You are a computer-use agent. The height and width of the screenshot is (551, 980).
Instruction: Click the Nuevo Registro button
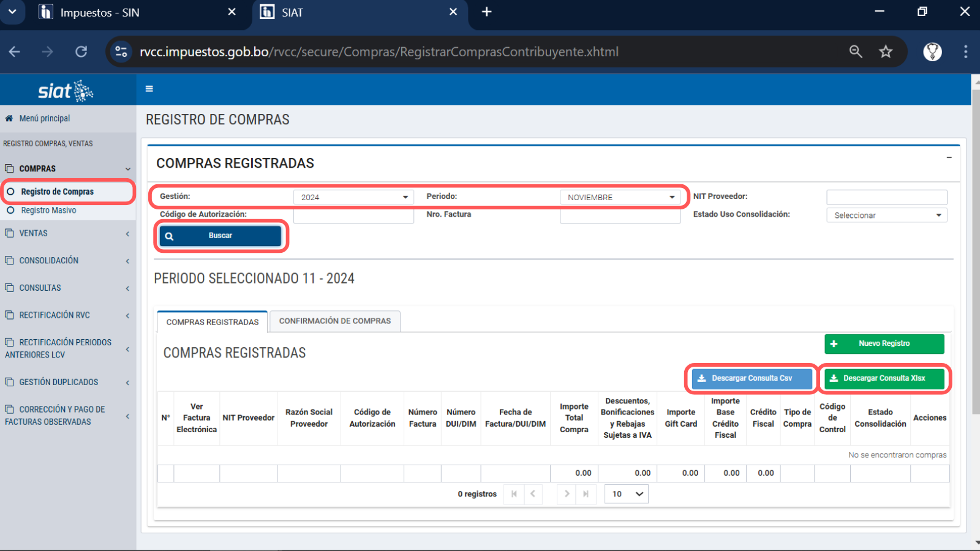coord(884,343)
